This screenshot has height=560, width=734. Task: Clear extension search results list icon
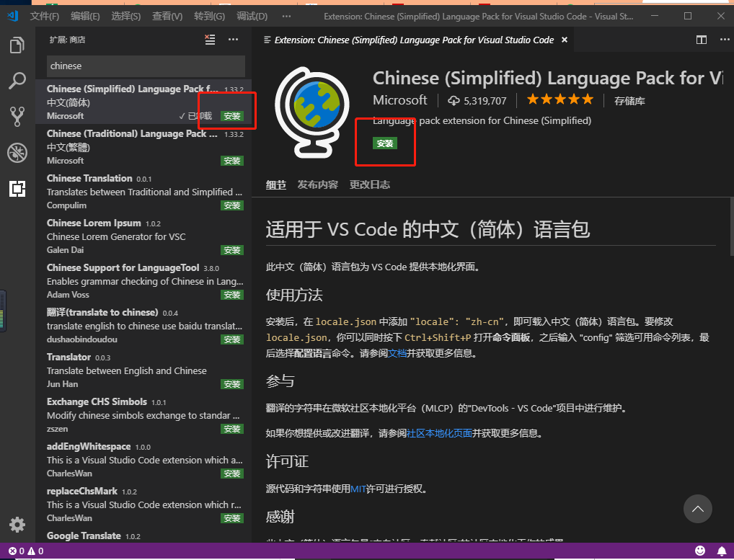tap(211, 40)
